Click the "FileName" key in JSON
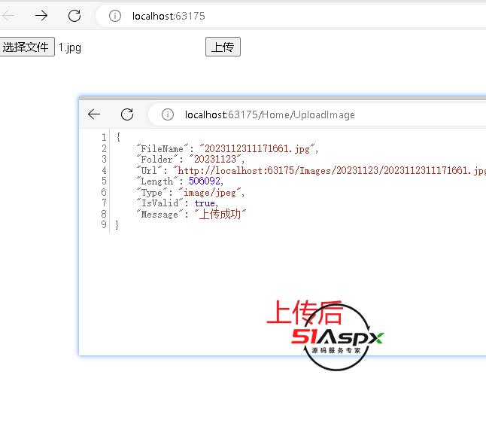 point(163,148)
